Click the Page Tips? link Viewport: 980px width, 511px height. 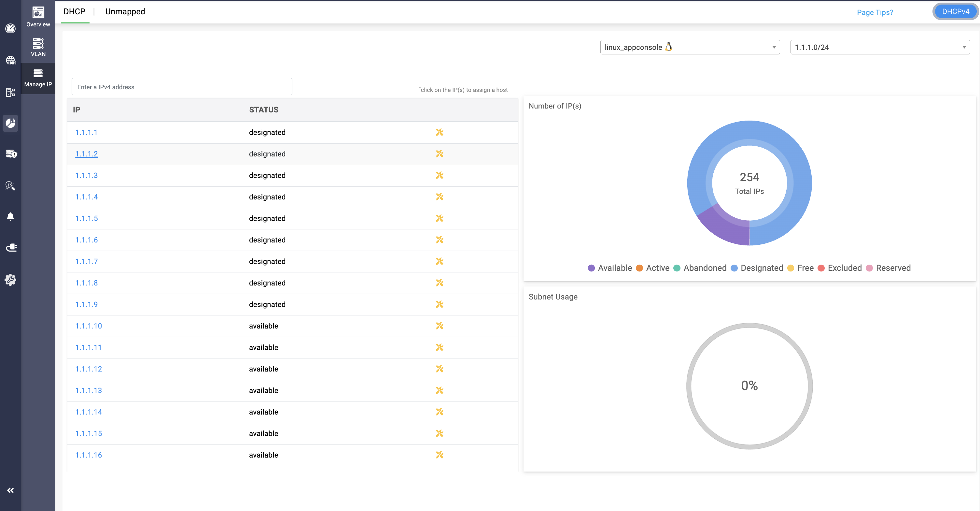875,12
